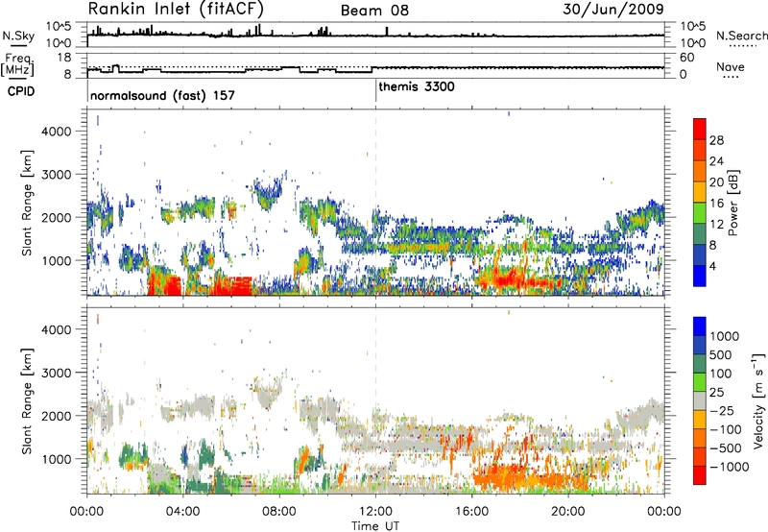Click the "themis 3300" CPID text
768x532 pixels.
[417, 86]
